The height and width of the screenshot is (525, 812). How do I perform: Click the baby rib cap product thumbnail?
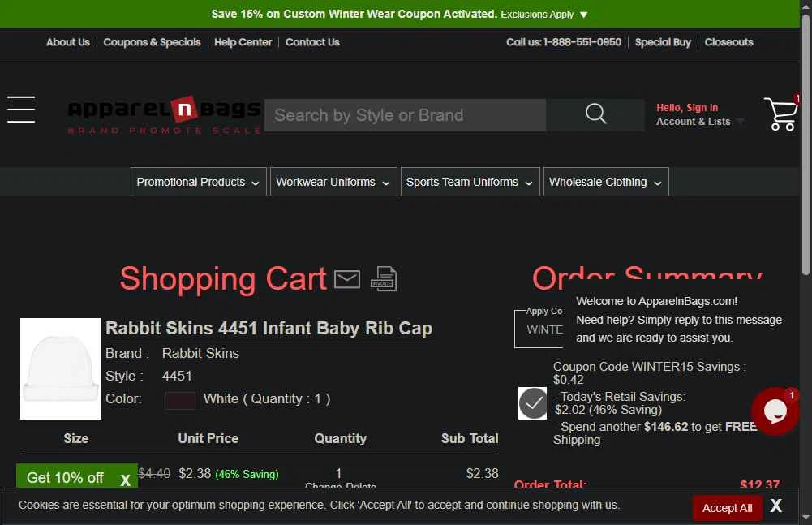tap(61, 368)
